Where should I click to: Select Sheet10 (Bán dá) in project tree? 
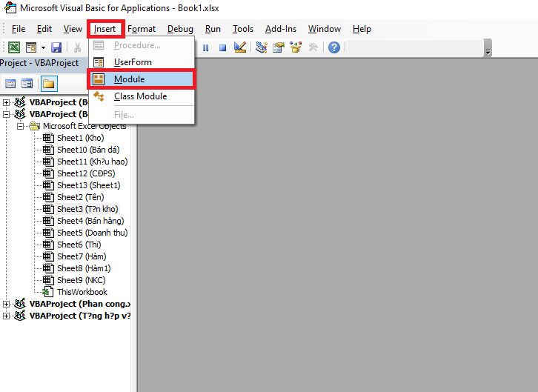click(88, 150)
